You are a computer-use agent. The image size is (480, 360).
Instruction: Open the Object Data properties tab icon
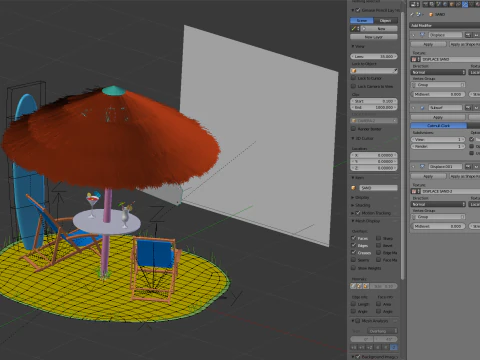(471, 4)
